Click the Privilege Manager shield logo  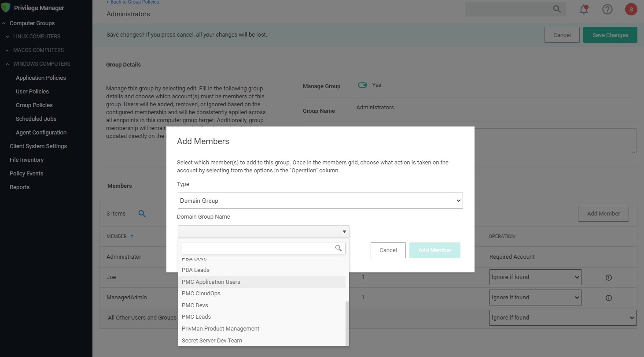pos(6,7)
